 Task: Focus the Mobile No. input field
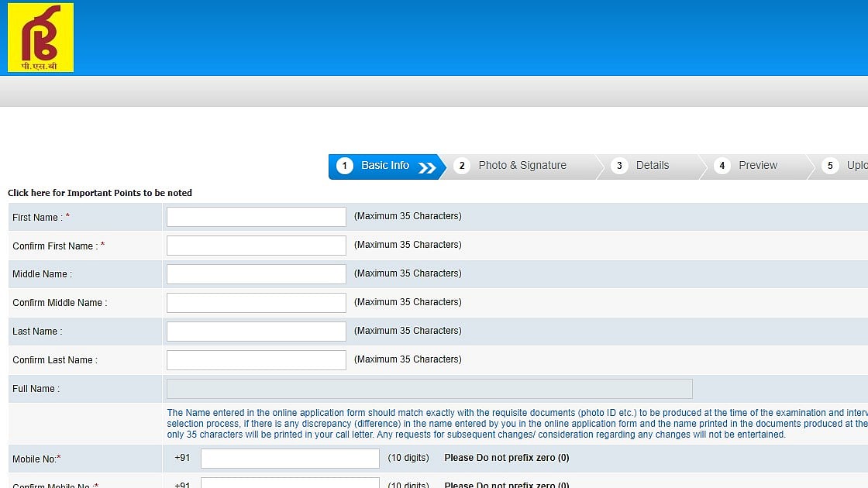(x=290, y=459)
